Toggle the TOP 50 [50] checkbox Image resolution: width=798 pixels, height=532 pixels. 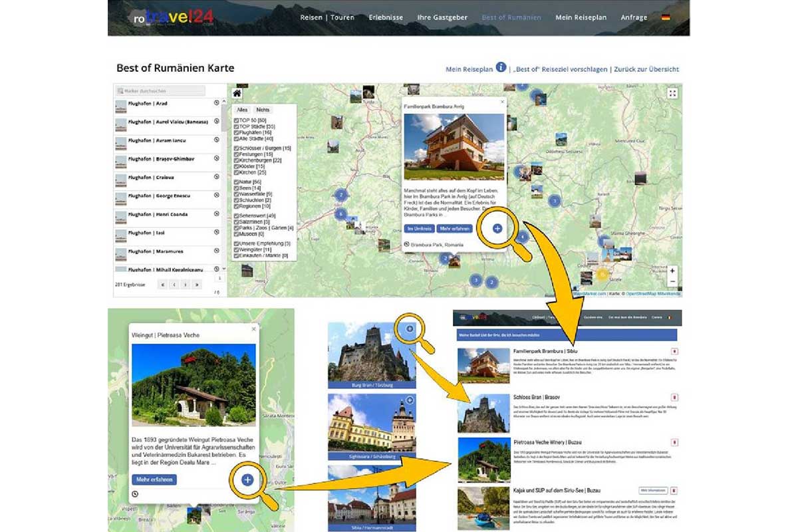pyautogui.click(x=237, y=120)
